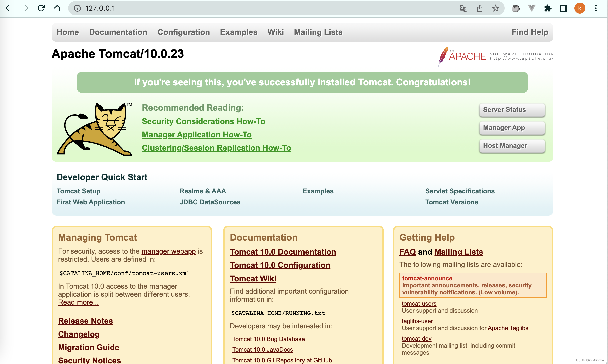608x364 pixels.
Task: Open Tomcat 10.0 Documentation link
Action: 282,252
